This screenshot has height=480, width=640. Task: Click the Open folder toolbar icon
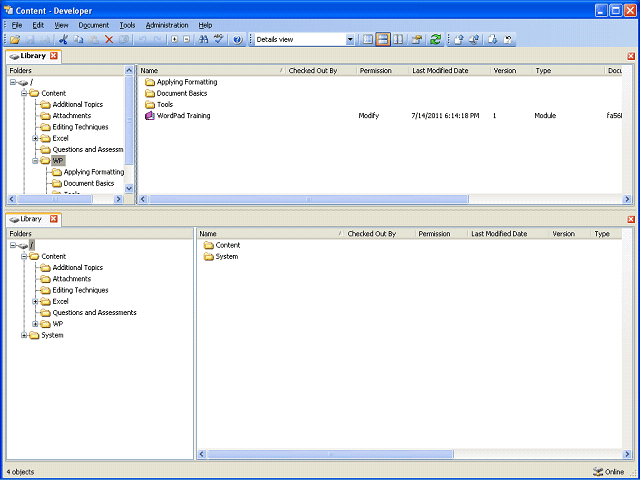pyautogui.click(x=15, y=40)
